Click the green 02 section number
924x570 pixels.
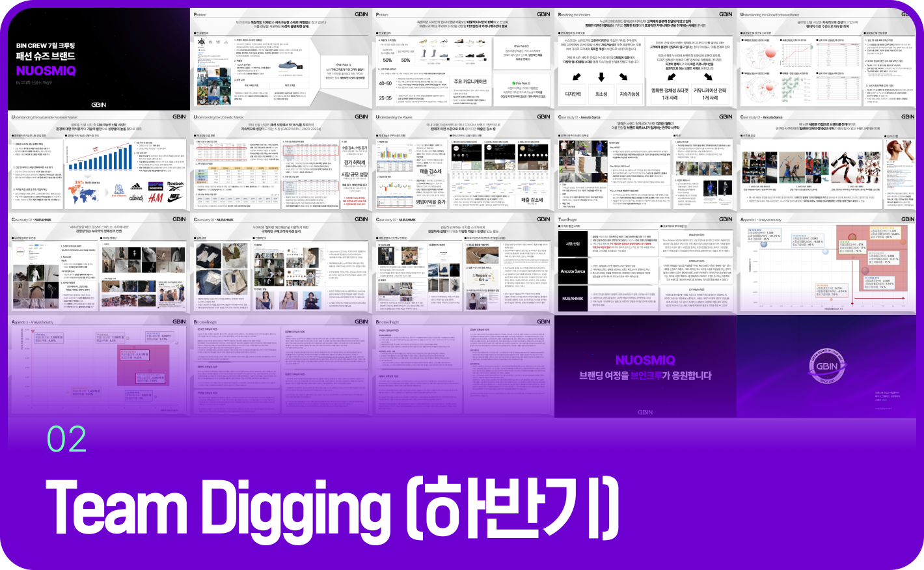point(66,440)
